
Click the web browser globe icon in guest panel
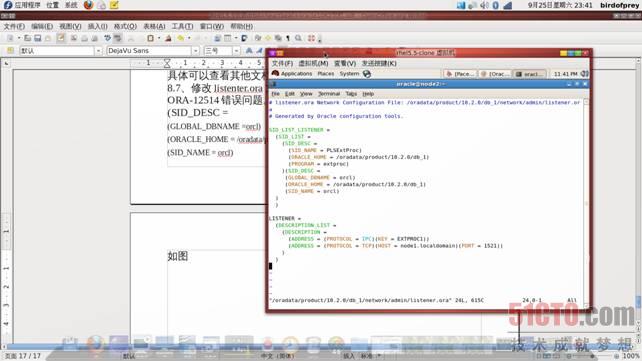coord(367,74)
